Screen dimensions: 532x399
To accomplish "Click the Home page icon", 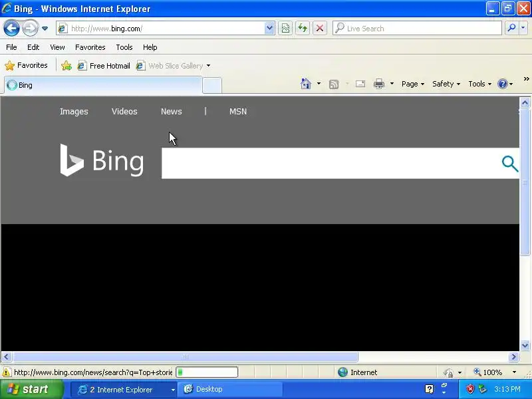I will 306,84.
